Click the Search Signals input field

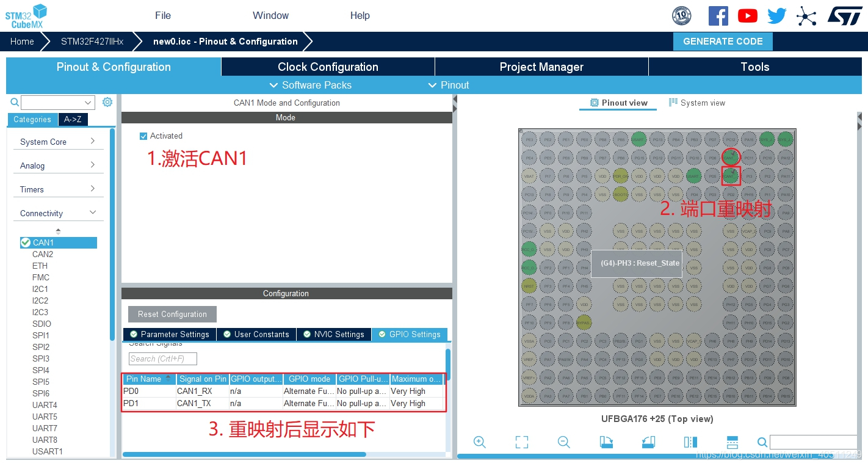coord(163,359)
